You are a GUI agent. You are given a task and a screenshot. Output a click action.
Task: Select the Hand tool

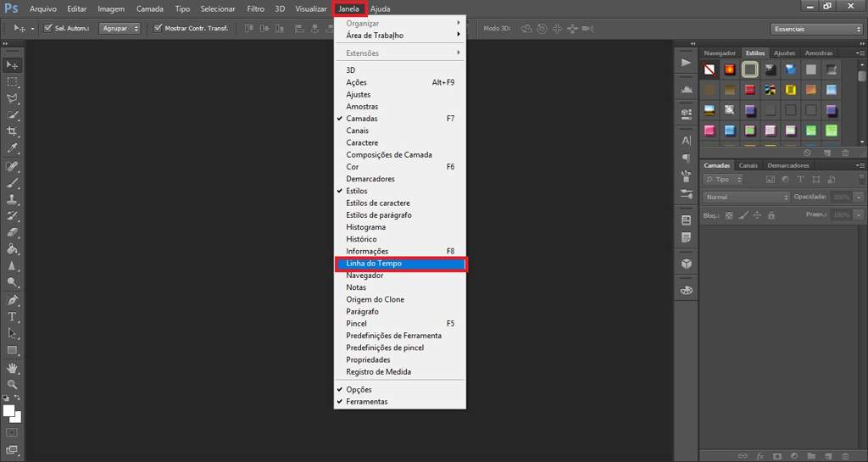(12, 368)
